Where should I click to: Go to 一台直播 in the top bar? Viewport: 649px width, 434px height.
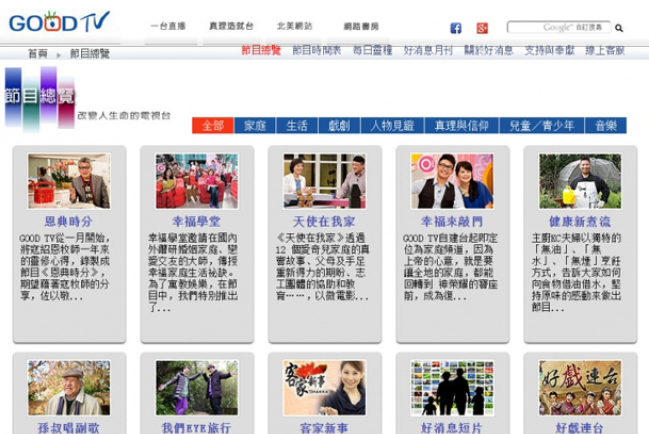(167, 26)
